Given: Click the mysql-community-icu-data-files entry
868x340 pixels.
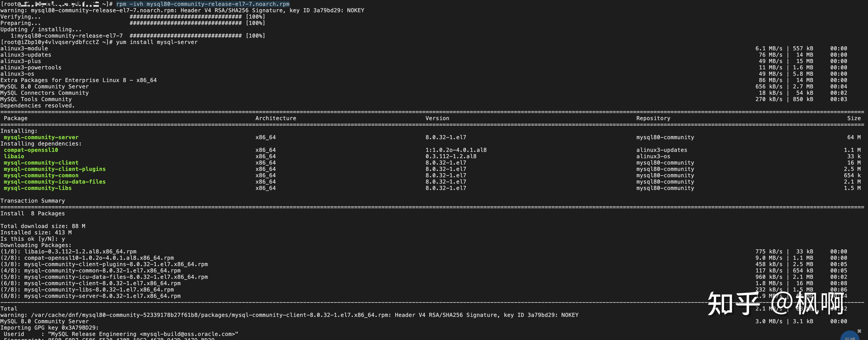Looking at the screenshot, I should pyautogui.click(x=54, y=182).
